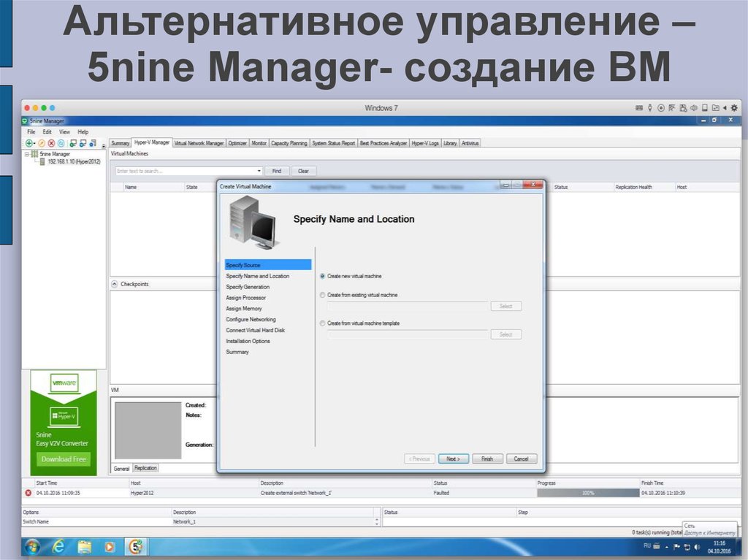Collapse the Checkpoints section
Screen dimensions: 748x560
(x=115, y=284)
